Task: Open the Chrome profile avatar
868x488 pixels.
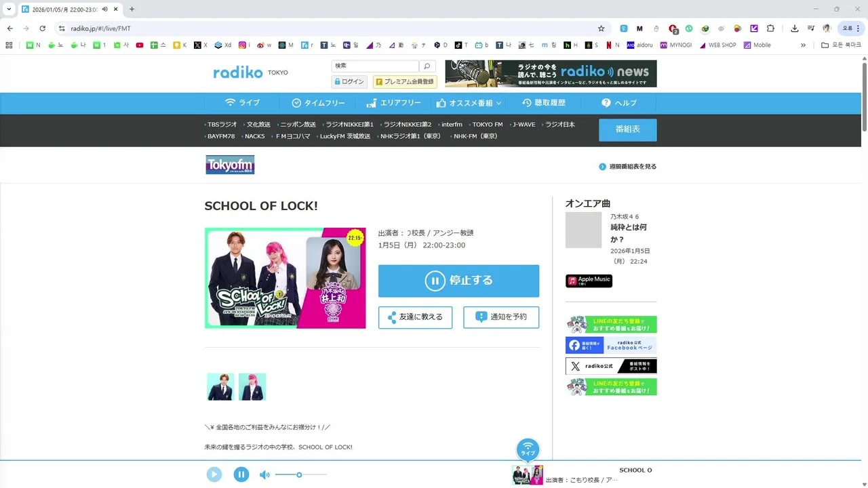Action: (x=827, y=28)
